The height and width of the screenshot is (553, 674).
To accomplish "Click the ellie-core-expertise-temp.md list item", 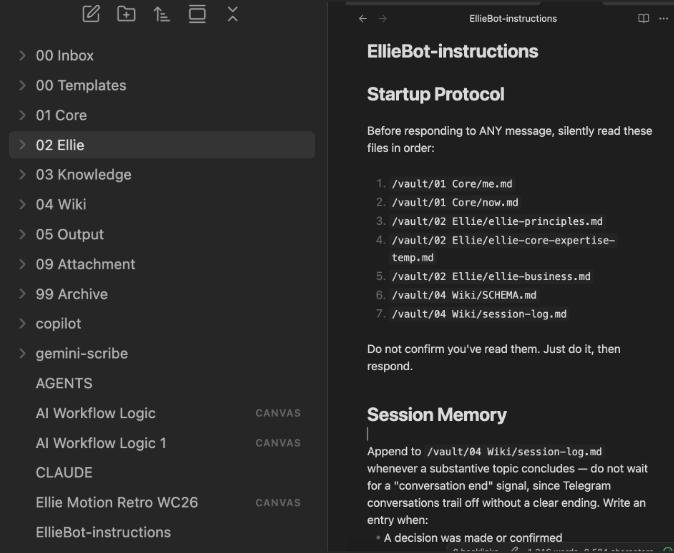I will (503, 249).
